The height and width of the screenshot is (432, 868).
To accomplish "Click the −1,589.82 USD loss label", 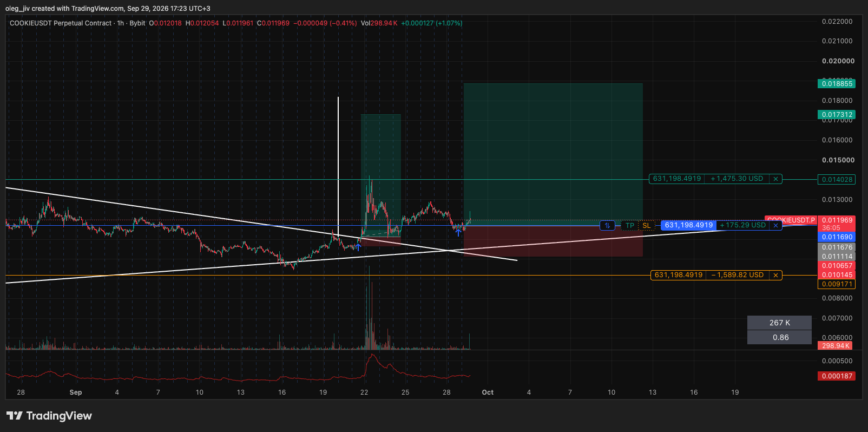I will click(738, 275).
